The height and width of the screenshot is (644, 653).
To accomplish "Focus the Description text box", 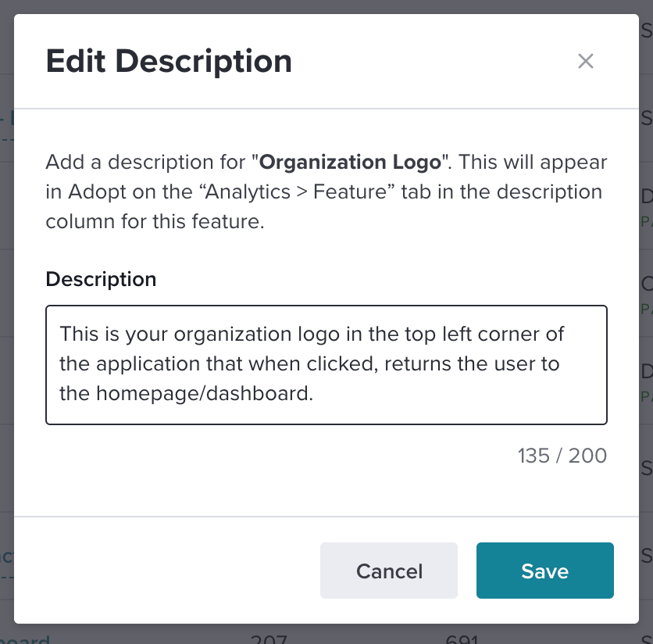I will point(326,365).
